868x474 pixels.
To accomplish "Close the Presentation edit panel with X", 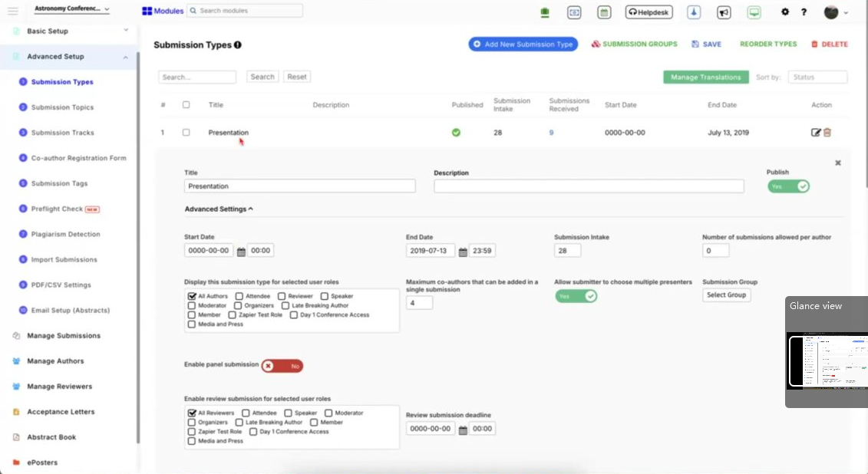I will point(837,163).
